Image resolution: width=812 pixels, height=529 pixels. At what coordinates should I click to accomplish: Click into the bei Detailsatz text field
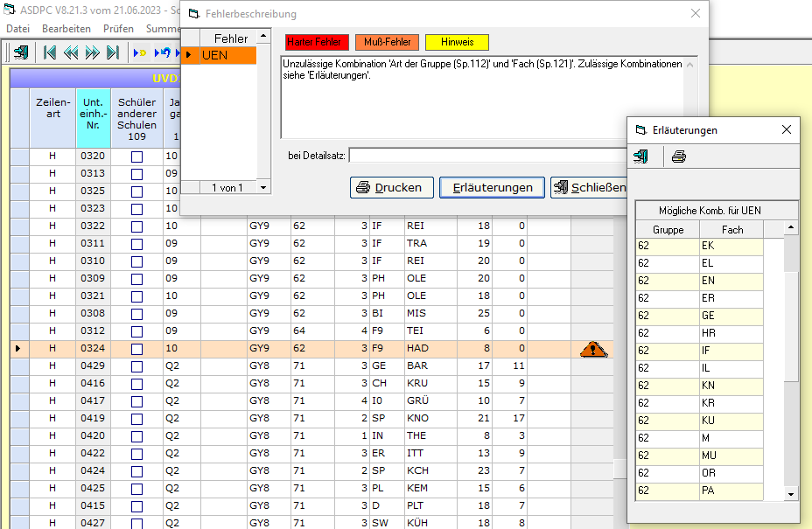click(486, 156)
